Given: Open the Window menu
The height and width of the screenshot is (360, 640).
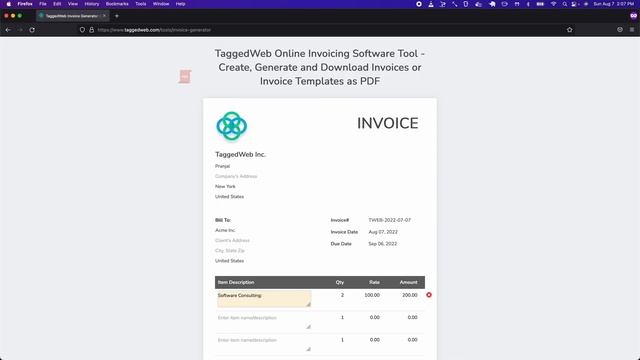Looking at the screenshot, I should click(x=161, y=4).
